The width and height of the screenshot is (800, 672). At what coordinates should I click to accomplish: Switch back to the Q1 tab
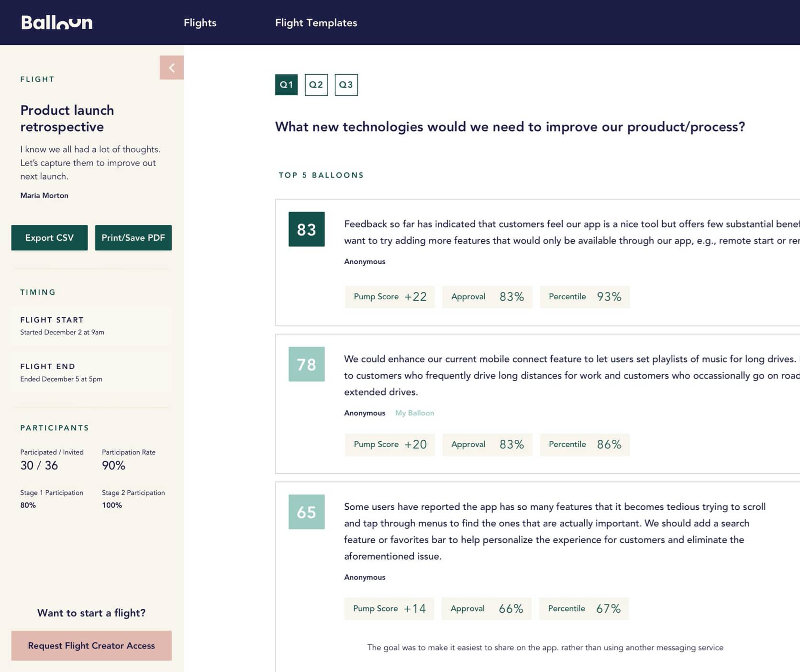(286, 84)
